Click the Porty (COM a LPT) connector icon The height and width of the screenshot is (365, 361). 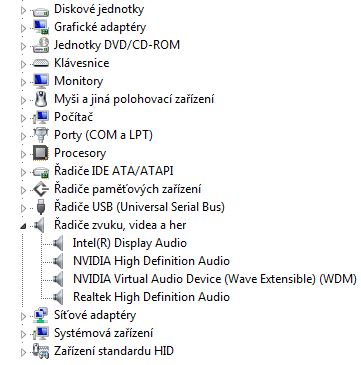point(41,135)
